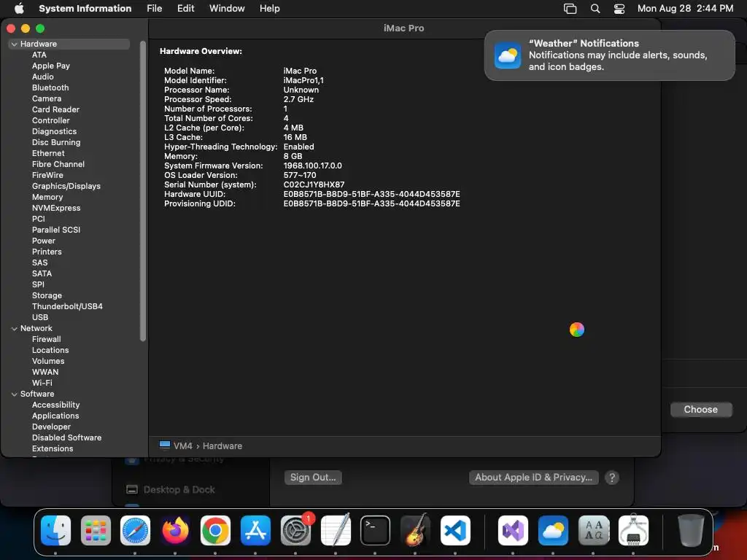Open the System Information menu
The height and width of the screenshot is (560, 747).
[x=85, y=8]
